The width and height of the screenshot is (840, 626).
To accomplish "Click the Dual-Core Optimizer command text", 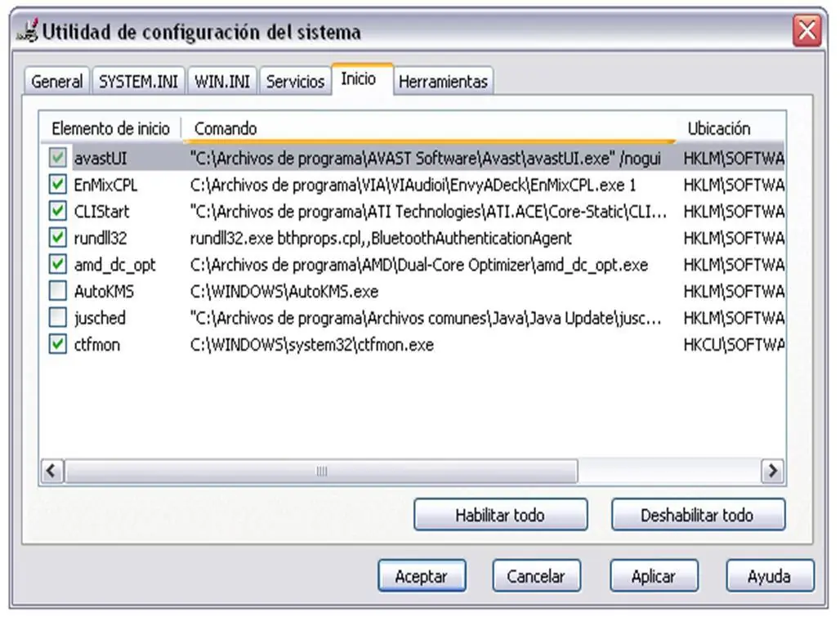I will click(x=419, y=265).
